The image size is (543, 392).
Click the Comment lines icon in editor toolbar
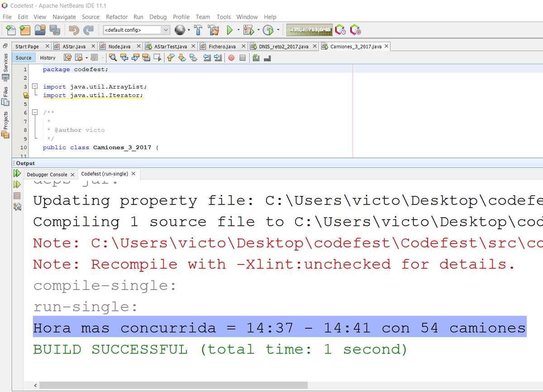[x=255, y=58]
